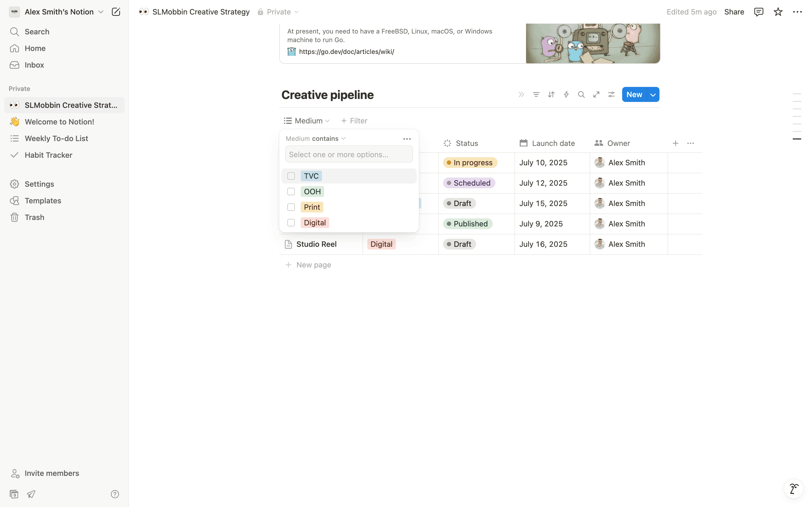
Task: Click the Share button
Action: (734, 12)
